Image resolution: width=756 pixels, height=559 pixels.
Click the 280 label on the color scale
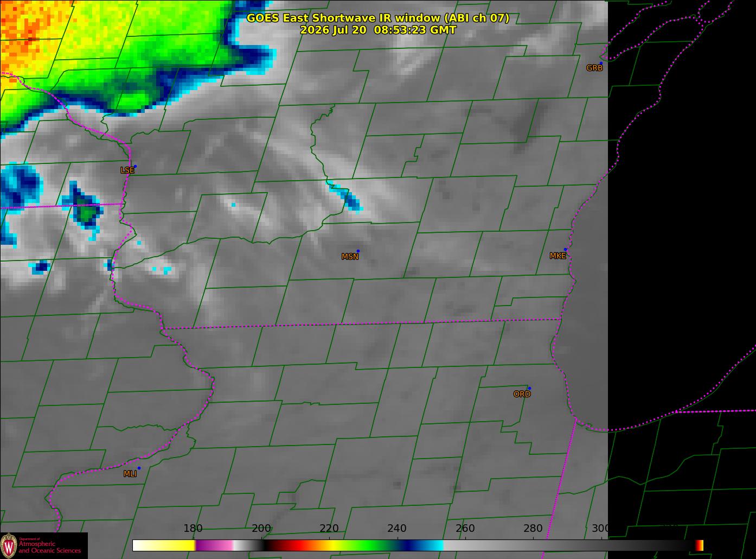(x=533, y=529)
